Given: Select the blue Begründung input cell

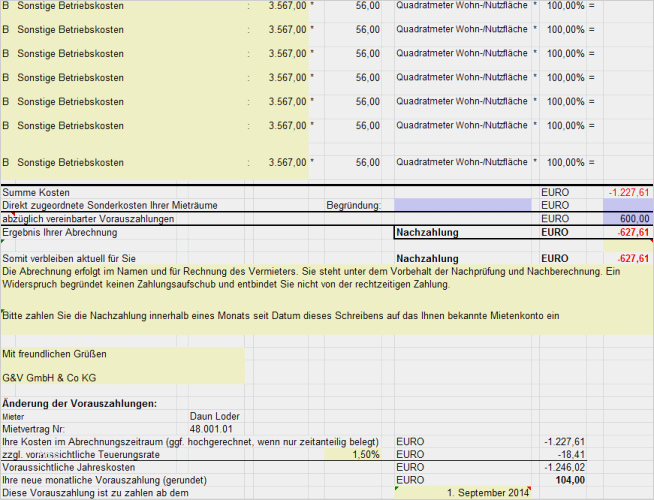Looking at the screenshot, I should coord(463,205).
